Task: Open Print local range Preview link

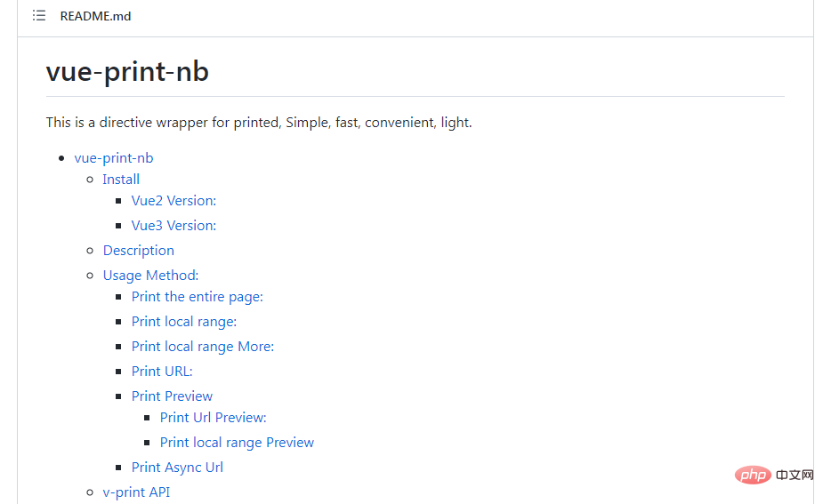Action: [237, 443]
